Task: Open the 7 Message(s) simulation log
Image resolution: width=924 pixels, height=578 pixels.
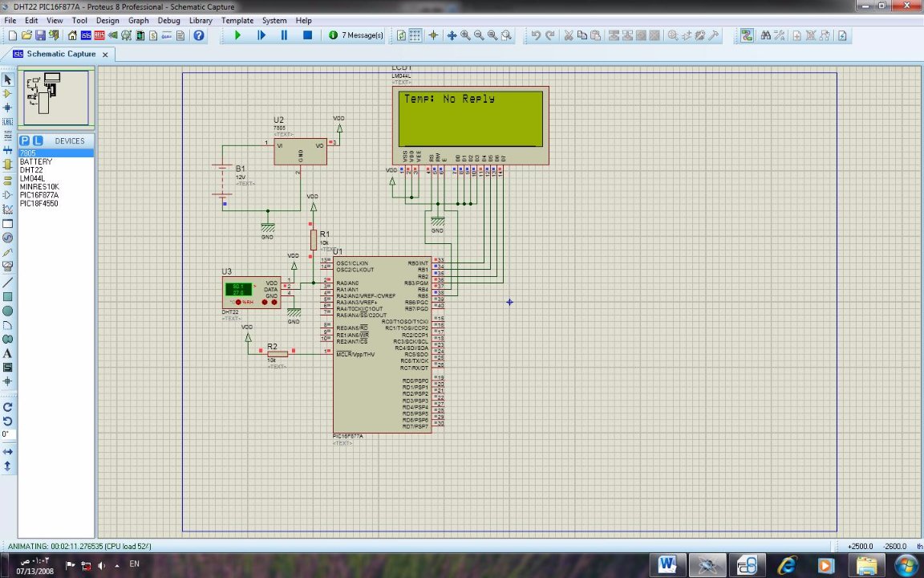Action: coord(356,35)
